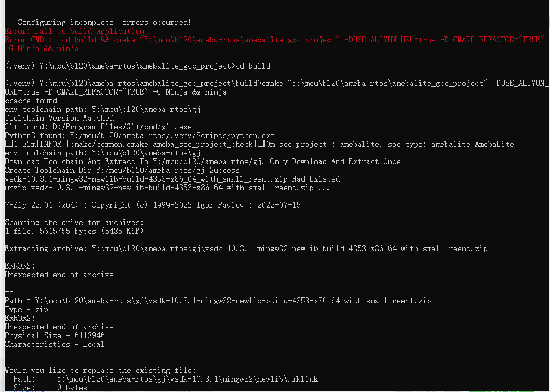Click the red "Error: Fail to build application" line
This screenshot has width=550, height=392.
tap(75, 31)
